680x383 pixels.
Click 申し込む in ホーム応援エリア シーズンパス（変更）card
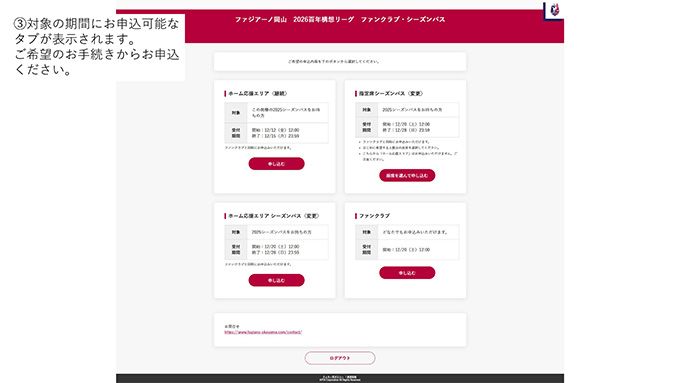[x=276, y=280]
